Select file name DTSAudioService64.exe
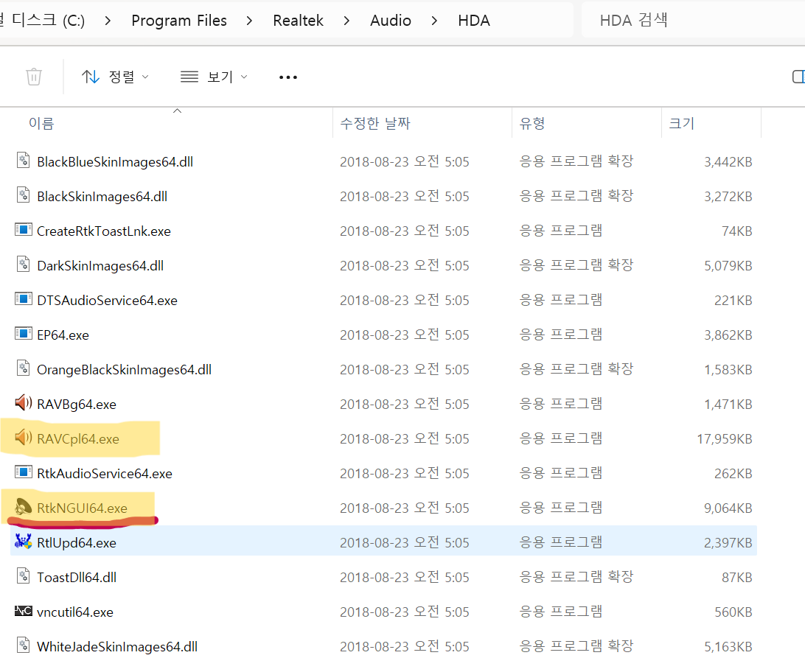The image size is (805, 672). pos(108,301)
